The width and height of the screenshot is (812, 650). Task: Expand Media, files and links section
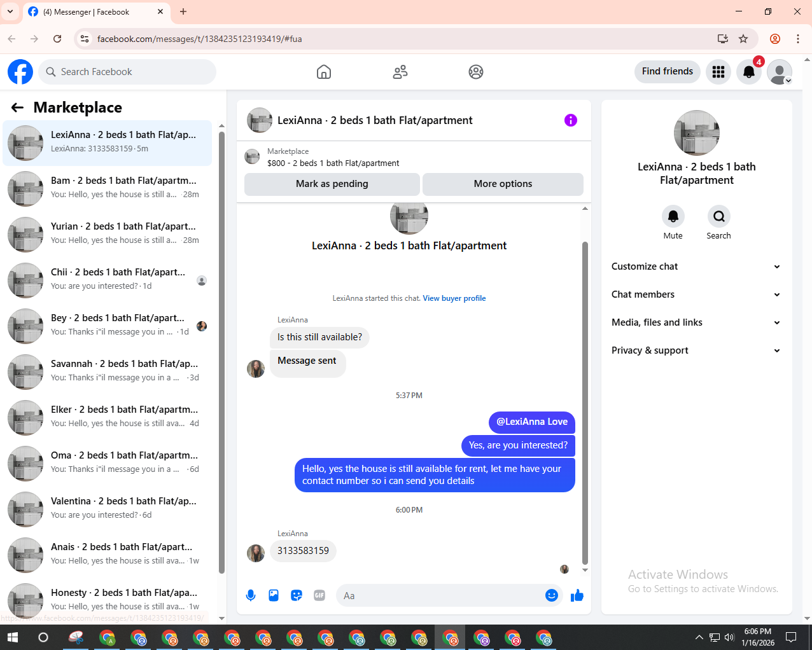[696, 322]
